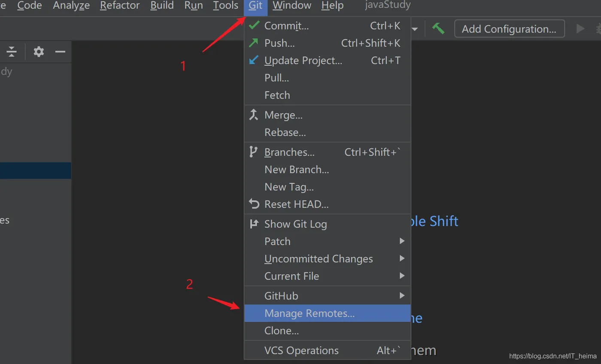
Task: Click the Merge icon in Git menu
Action: click(254, 115)
